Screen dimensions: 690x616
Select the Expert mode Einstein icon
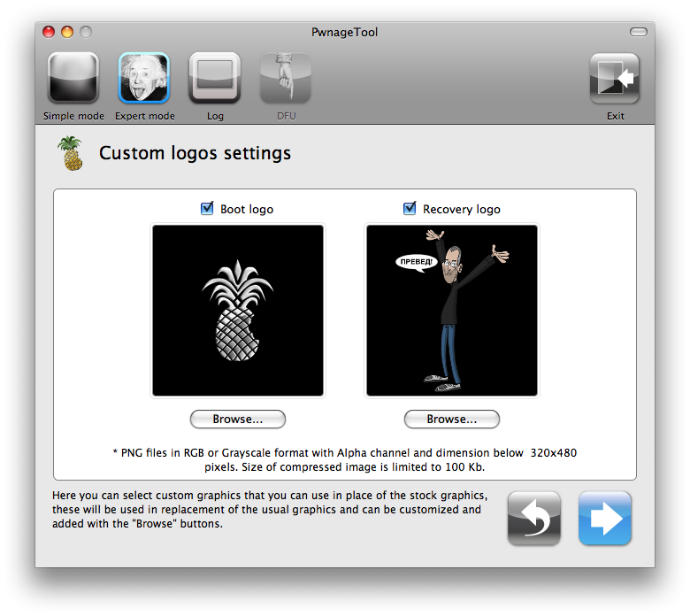pos(144,79)
